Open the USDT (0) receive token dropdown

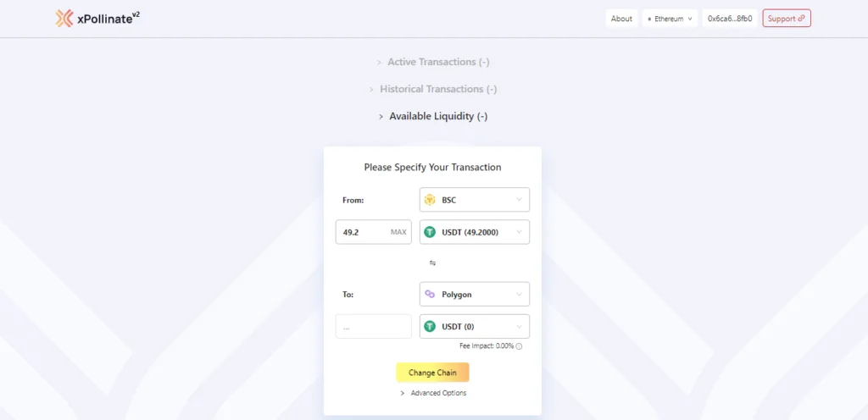click(x=475, y=327)
